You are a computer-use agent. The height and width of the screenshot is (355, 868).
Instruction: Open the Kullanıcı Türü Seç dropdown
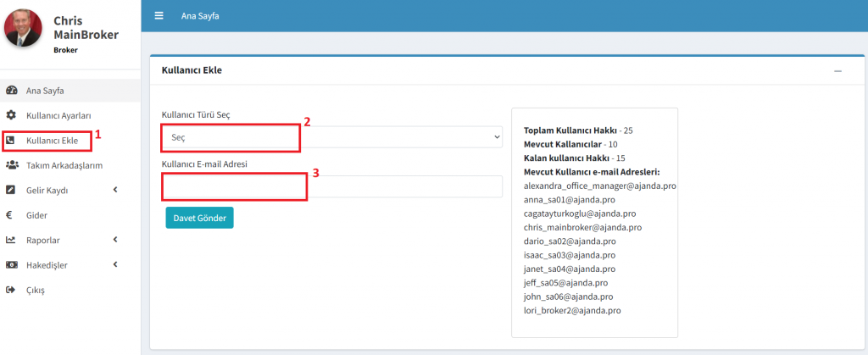331,136
